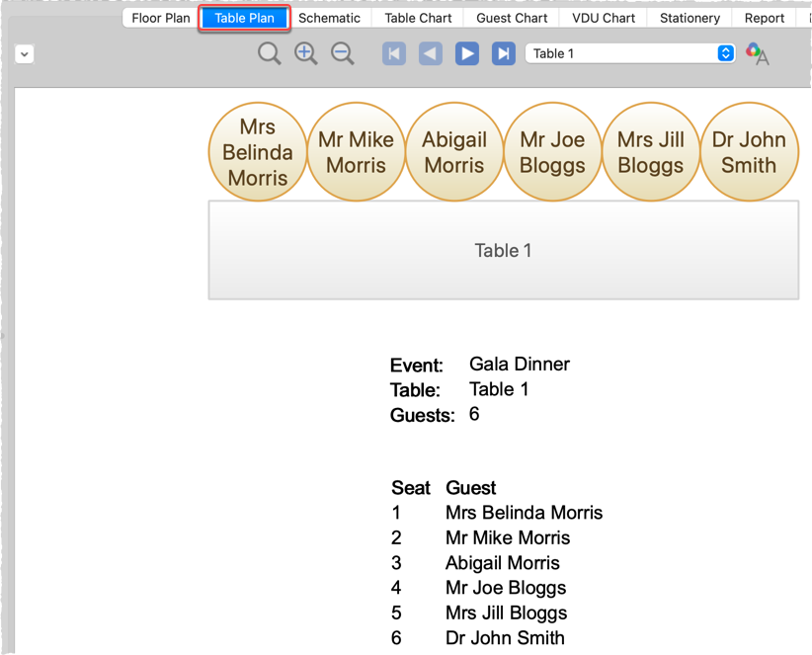Open the Report view
The height and width of the screenshot is (655, 812).
[x=764, y=17]
